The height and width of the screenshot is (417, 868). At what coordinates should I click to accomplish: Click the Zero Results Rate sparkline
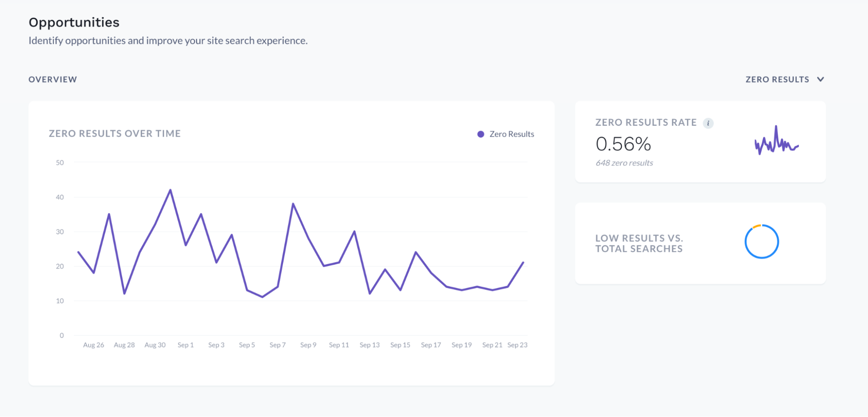point(777,141)
